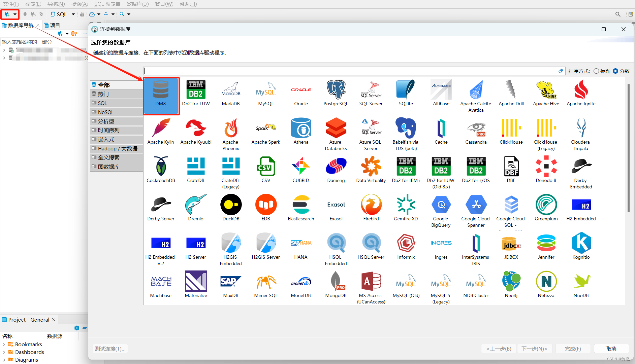Click the clear filter icon in driver search
Screen dimensions: 635x364
coord(561,71)
